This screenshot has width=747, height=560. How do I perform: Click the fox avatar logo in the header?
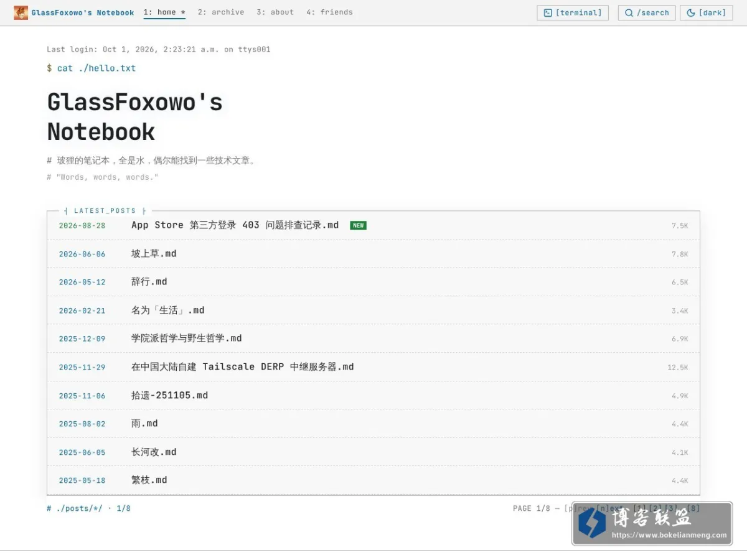[x=21, y=12]
